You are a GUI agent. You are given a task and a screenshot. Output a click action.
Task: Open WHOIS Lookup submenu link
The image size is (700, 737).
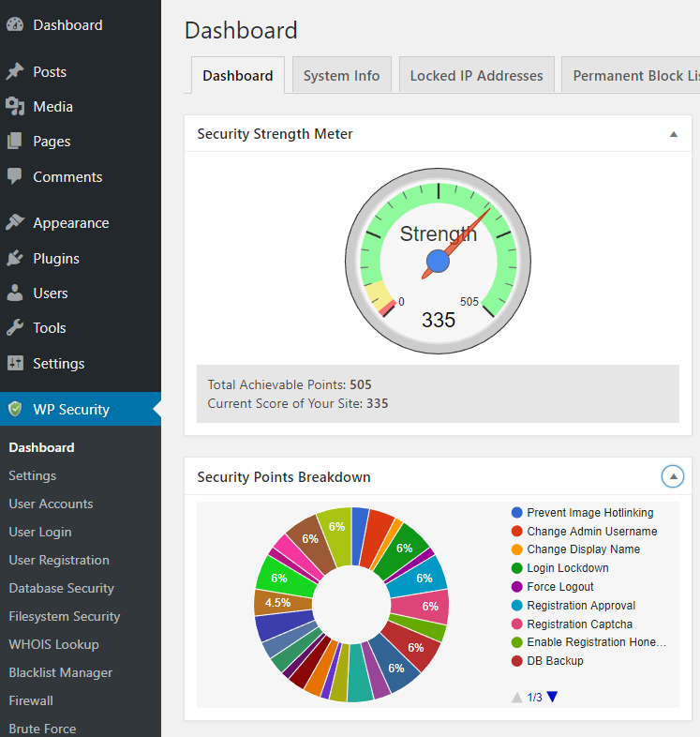[x=53, y=644]
